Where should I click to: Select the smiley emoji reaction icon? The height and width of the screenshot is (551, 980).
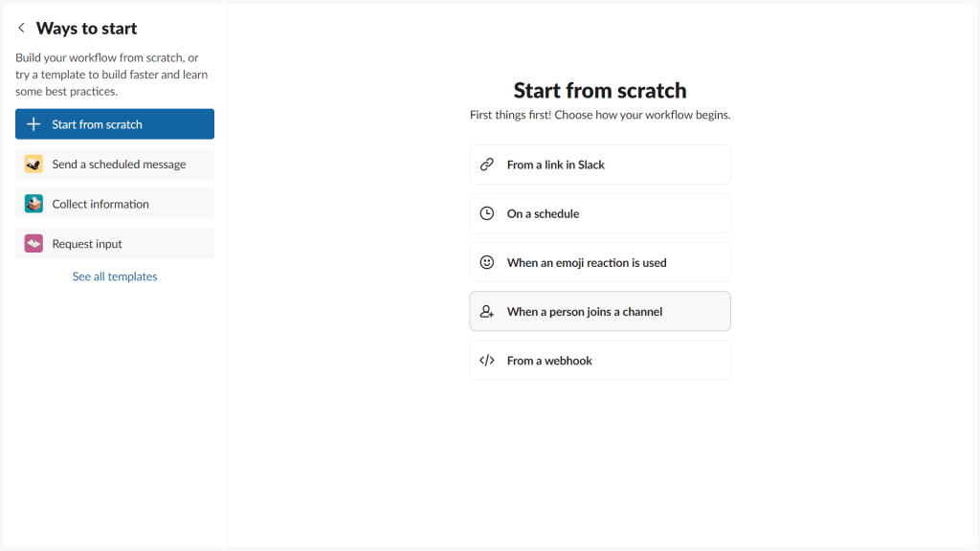[486, 261]
